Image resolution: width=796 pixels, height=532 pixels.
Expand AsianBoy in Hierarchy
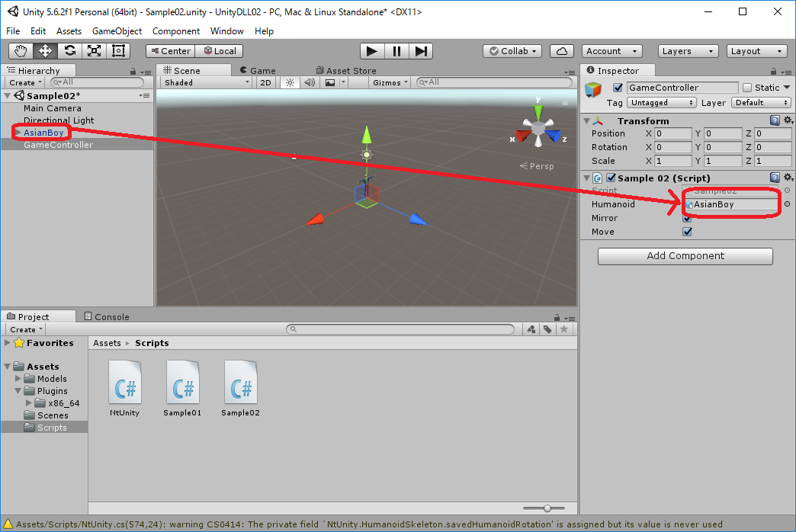click(18, 133)
